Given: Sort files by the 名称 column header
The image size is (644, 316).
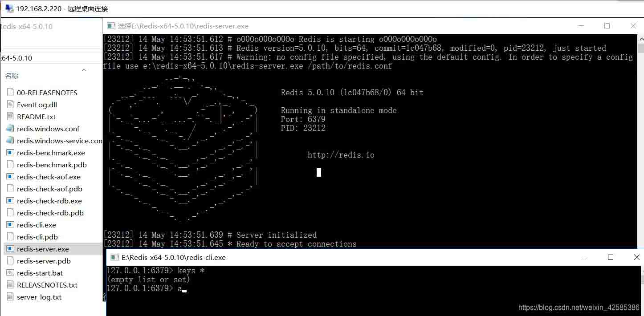Looking at the screenshot, I should click(x=12, y=76).
